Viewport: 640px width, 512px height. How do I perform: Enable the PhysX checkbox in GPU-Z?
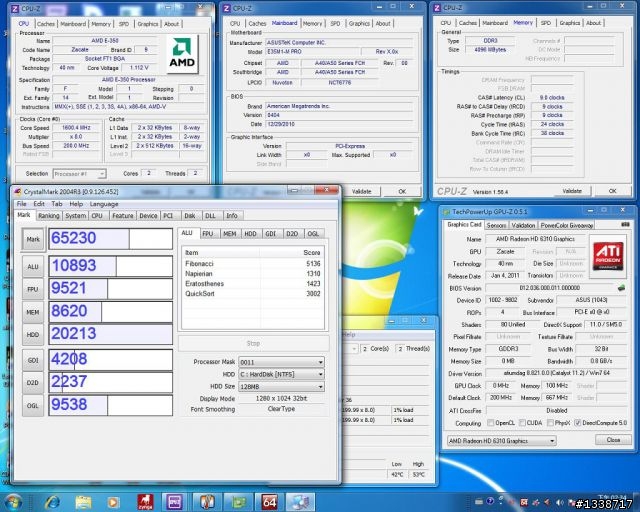(x=550, y=423)
